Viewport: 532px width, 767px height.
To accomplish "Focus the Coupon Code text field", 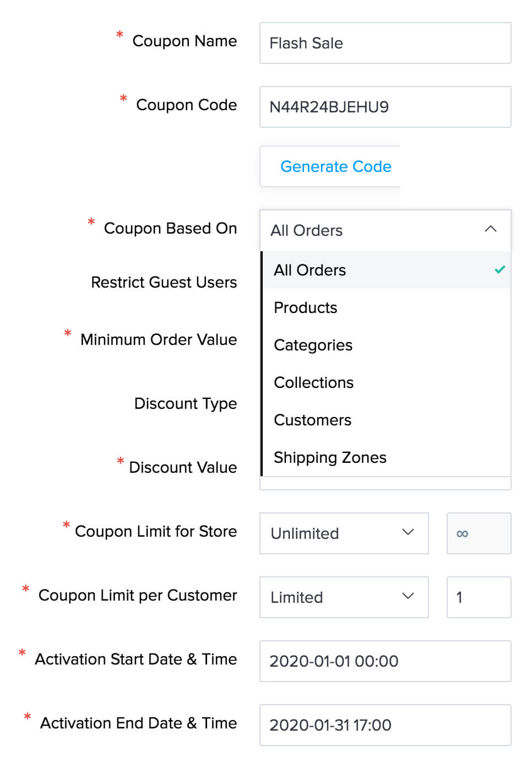I will (x=385, y=107).
